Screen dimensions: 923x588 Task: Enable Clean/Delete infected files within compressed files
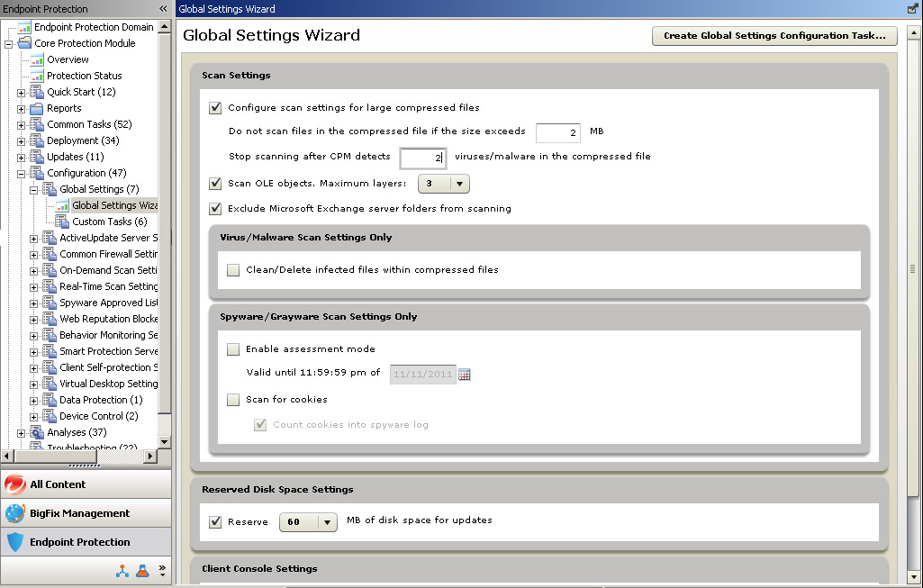[x=233, y=269]
